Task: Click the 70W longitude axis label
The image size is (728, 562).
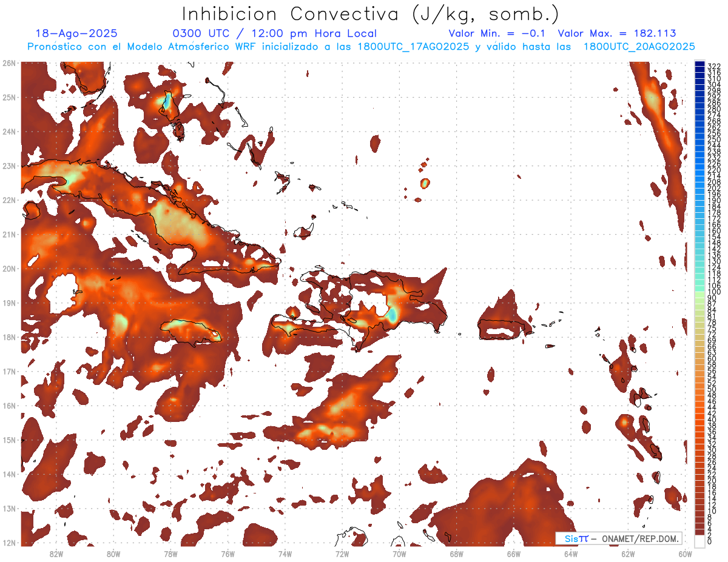Action: coord(399,554)
